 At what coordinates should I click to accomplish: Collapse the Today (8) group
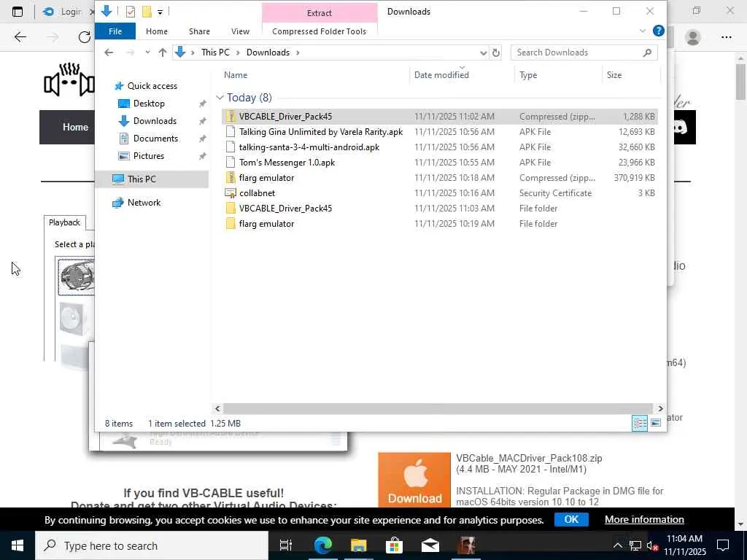coord(220,98)
